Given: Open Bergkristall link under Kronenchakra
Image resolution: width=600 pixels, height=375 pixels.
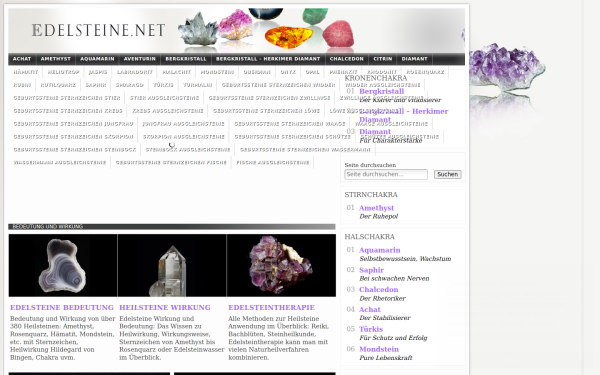Looking at the screenshot, I should coord(382,91).
